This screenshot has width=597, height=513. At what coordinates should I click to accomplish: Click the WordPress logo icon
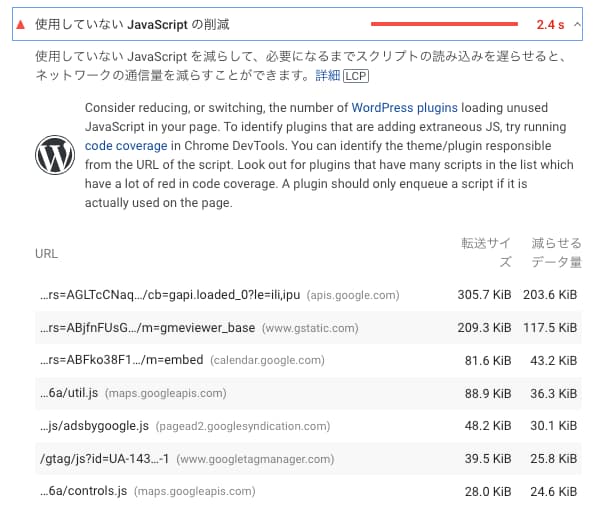55,155
